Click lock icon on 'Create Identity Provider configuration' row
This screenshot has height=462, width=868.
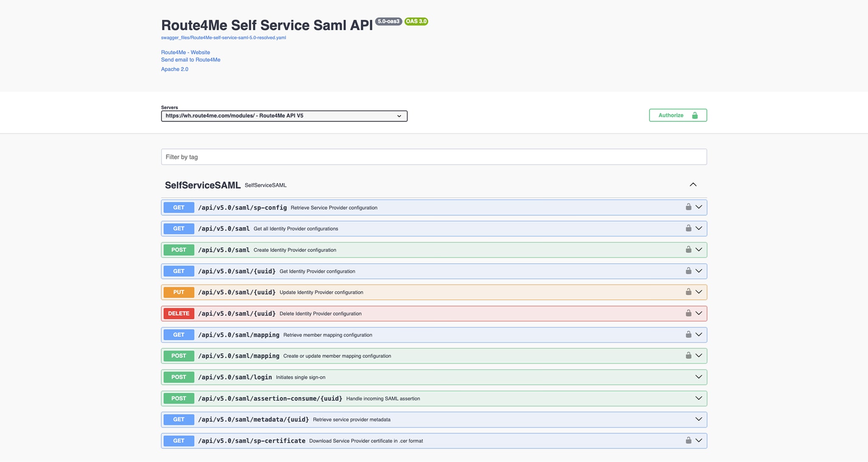[x=688, y=249]
